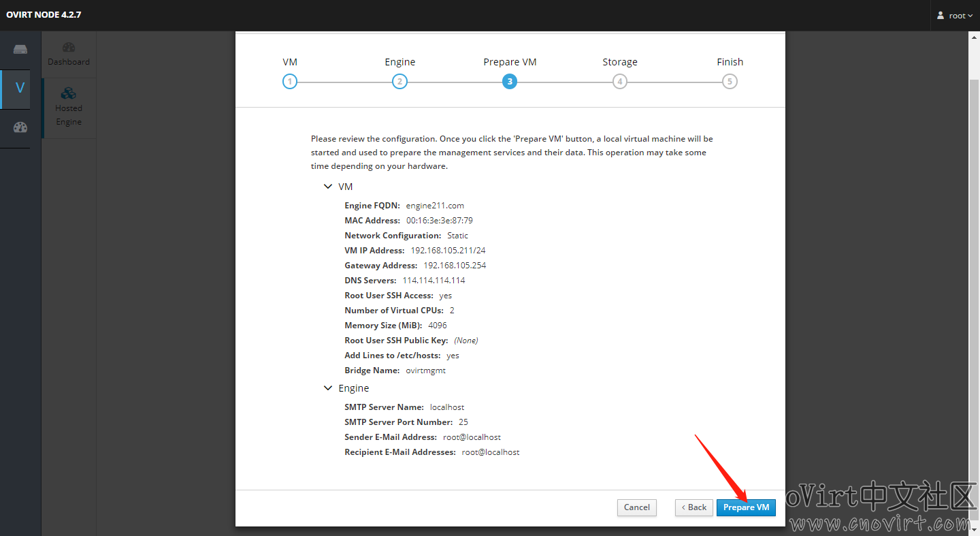Viewport: 980px width, 536px height.
Task: Click the Sender E-Mail Address value
Action: (472, 437)
